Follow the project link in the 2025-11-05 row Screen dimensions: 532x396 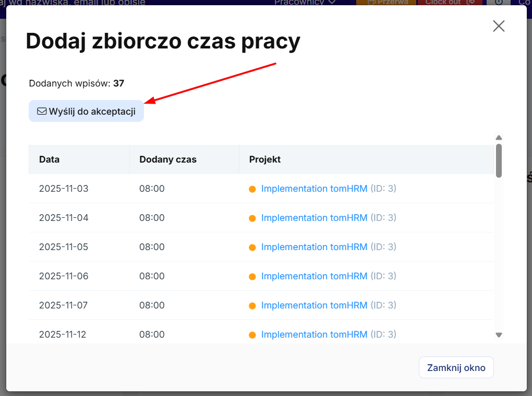click(314, 247)
